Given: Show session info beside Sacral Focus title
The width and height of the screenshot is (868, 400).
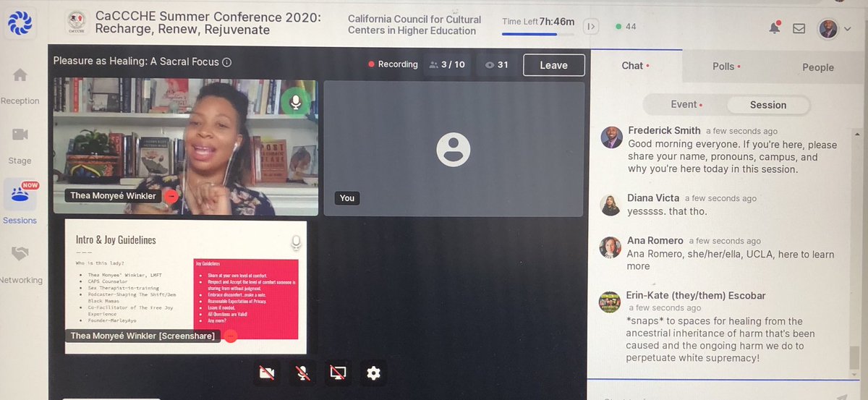Looking at the screenshot, I should [226, 62].
